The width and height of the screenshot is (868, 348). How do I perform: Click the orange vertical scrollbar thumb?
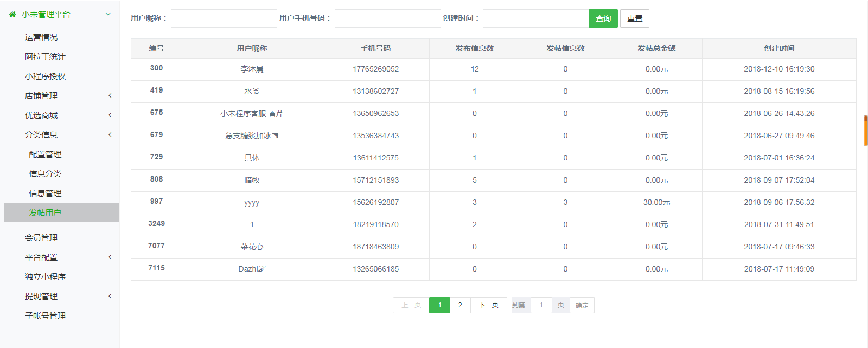(x=865, y=131)
